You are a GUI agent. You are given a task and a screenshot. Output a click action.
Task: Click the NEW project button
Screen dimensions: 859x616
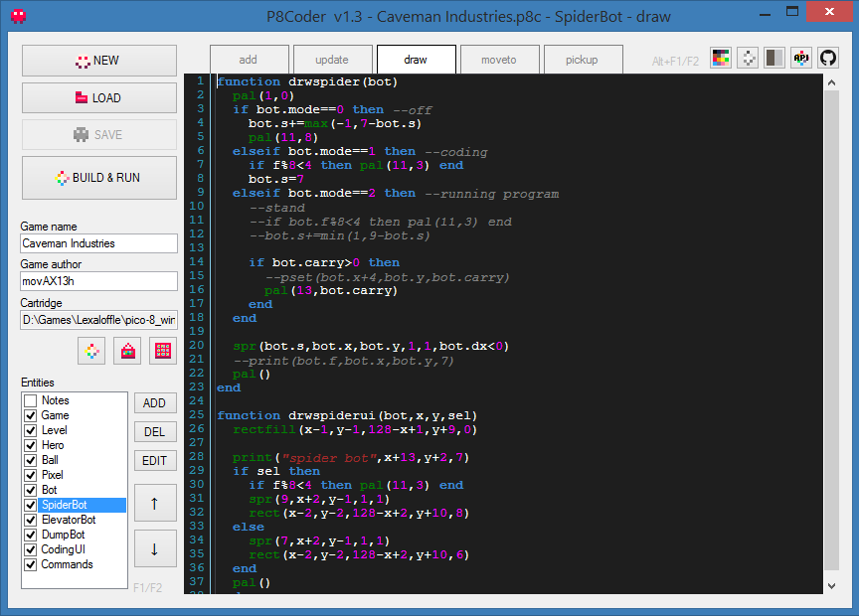click(99, 61)
